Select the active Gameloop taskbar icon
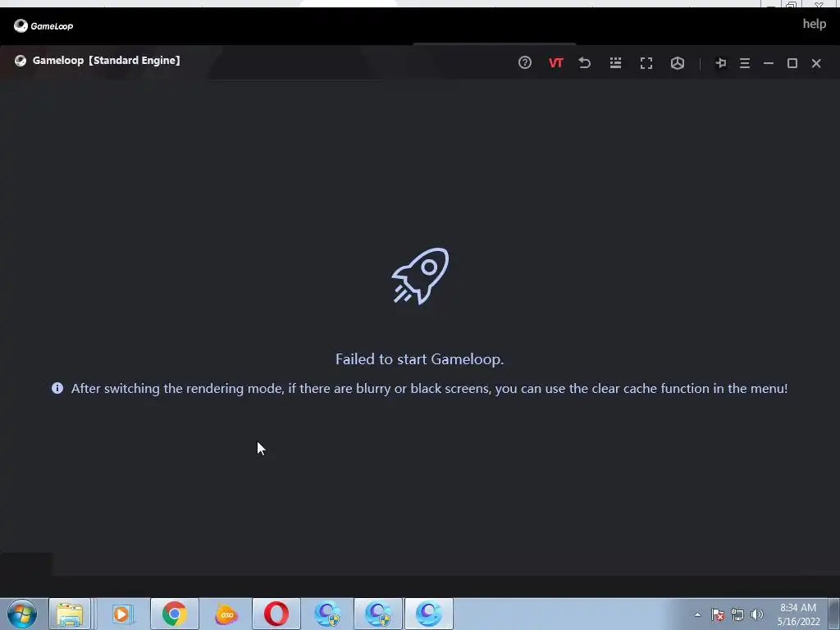840x630 pixels. point(428,614)
